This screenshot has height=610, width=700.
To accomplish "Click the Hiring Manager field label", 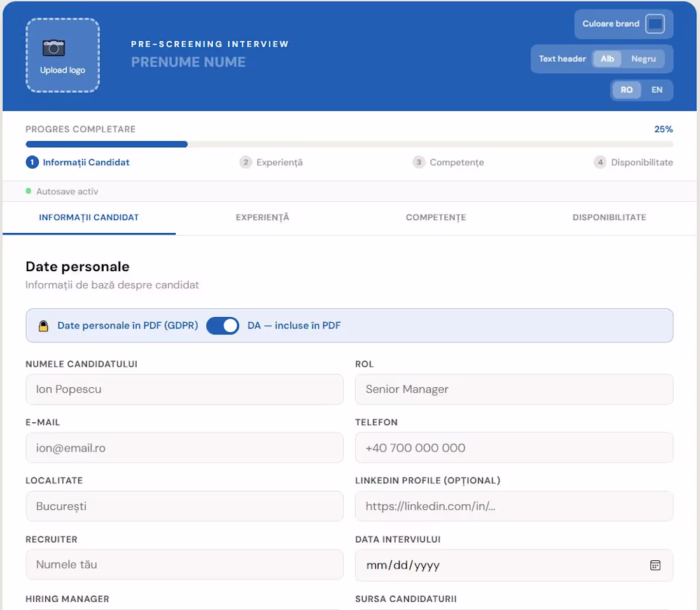I will point(67,599).
